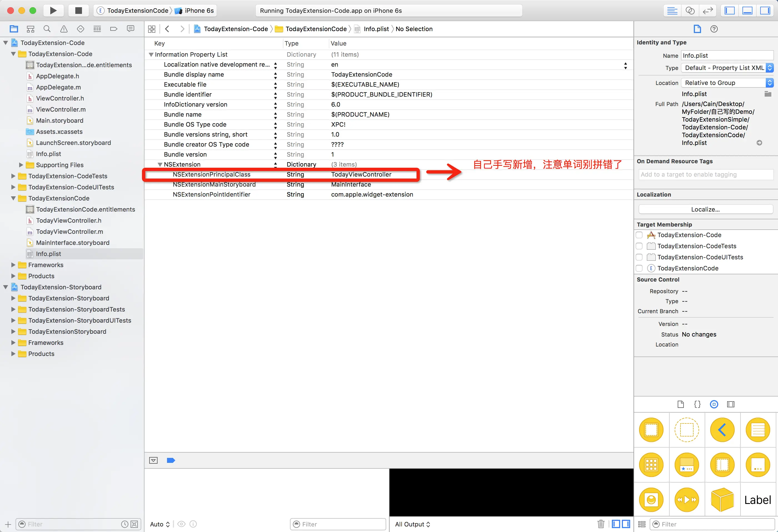Open the All Output console selector
This screenshot has width=778, height=532.
412,524
